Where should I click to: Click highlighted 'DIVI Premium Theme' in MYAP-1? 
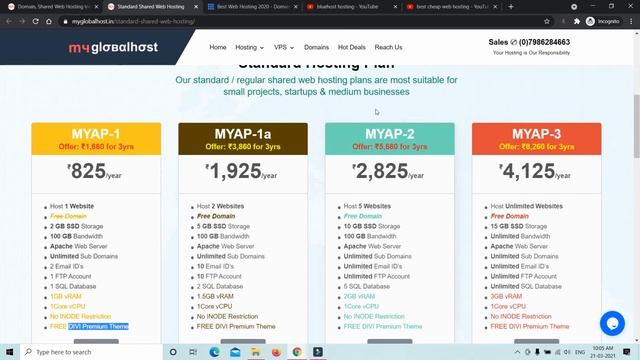click(98, 327)
